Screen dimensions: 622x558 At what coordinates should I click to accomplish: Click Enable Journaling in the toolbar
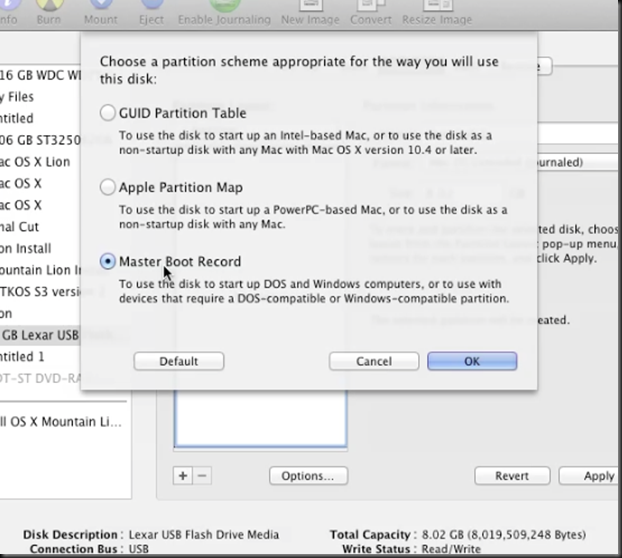pos(224,12)
